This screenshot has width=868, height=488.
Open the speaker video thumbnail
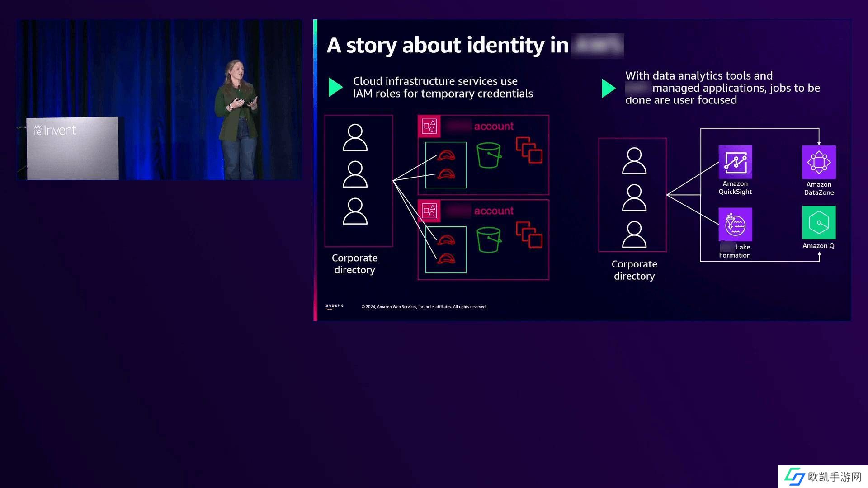coord(159,99)
